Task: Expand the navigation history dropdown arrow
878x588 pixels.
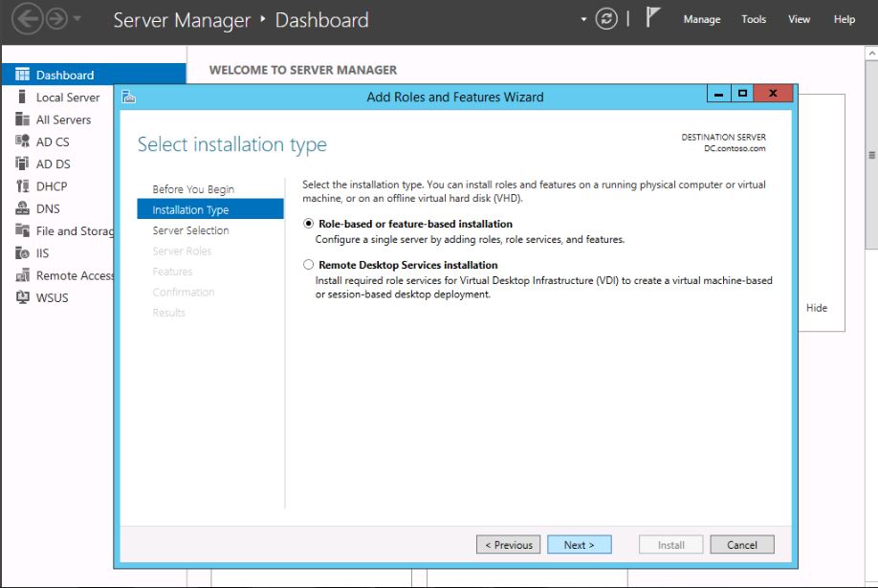Action: click(x=77, y=19)
